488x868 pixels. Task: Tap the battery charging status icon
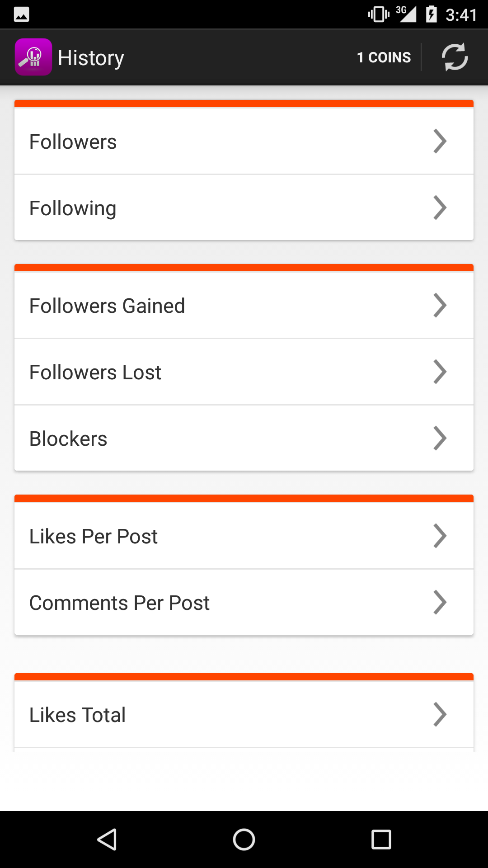pos(432,14)
